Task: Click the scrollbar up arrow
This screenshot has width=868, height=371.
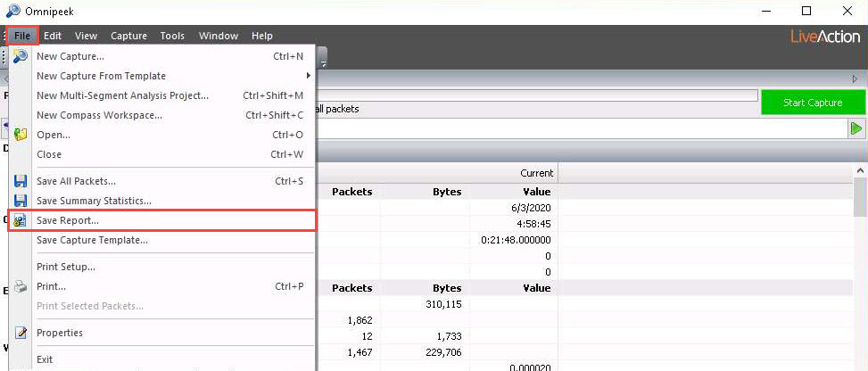Action: click(x=861, y=170)
